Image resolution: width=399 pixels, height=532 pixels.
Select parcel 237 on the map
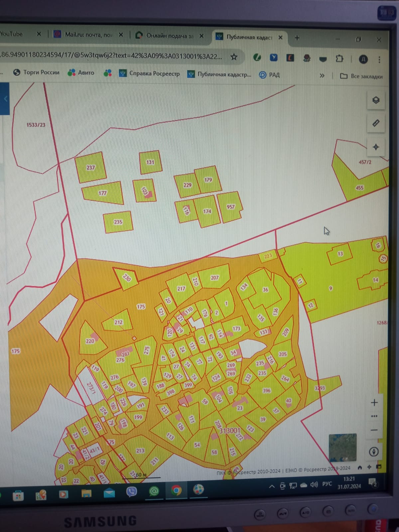(90, 168)
